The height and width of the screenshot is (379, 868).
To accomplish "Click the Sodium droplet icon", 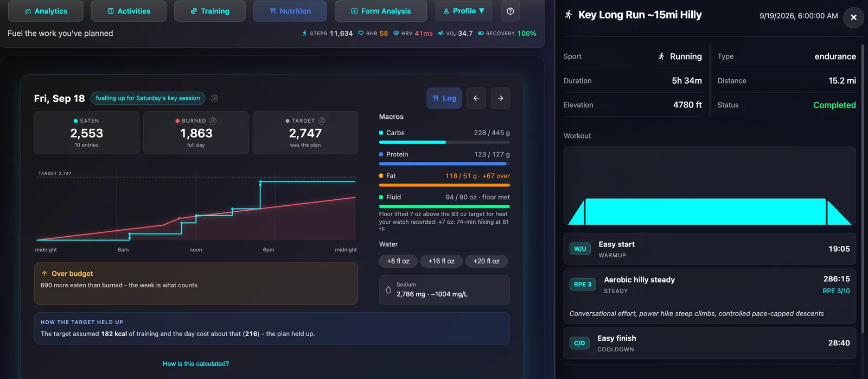I will click(x=388, y=290).
